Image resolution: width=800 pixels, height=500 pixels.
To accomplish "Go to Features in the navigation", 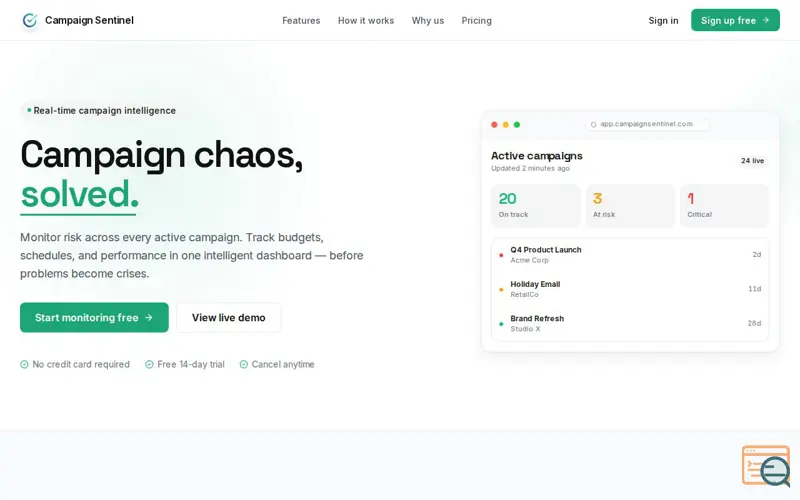I will pyautogui.click(x=301, y=20).
